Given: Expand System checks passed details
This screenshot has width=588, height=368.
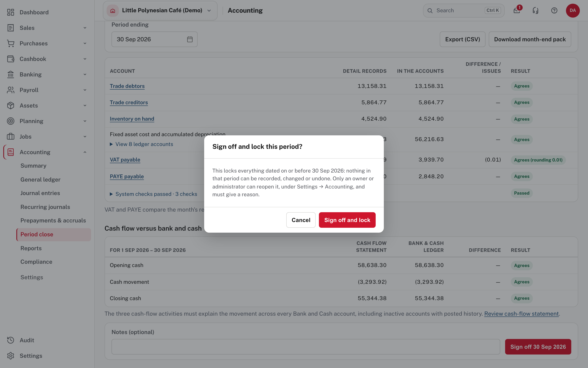Looking at the screenshot, I should (154, 194).
